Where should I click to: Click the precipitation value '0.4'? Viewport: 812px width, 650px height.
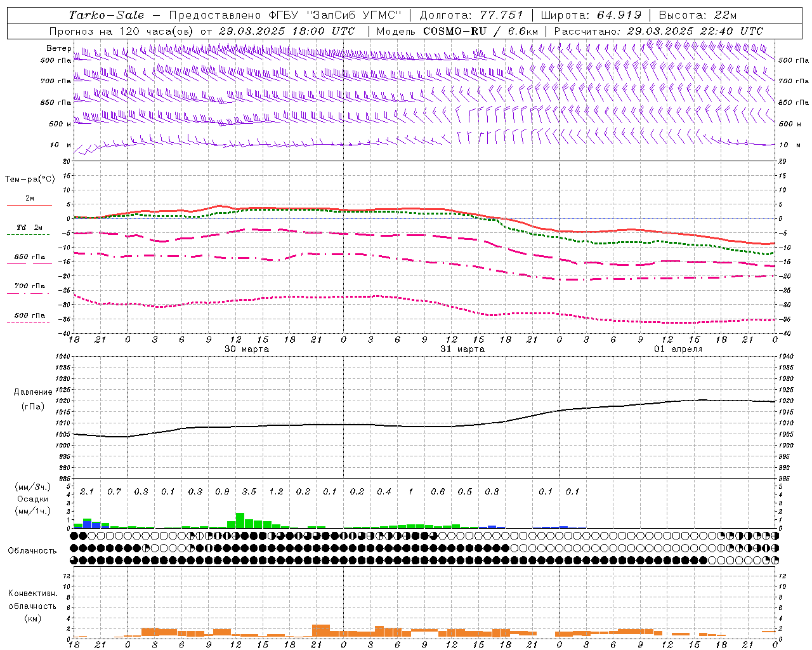coord(384,492)
